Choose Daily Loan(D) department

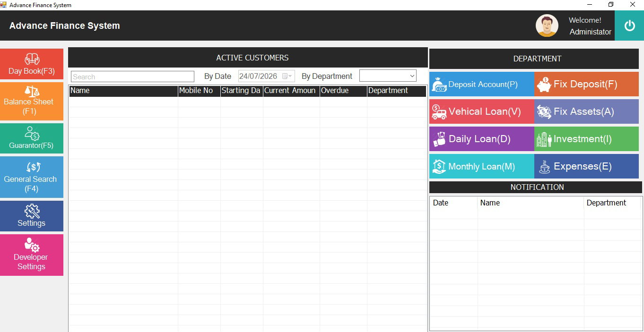click(481, 139)
